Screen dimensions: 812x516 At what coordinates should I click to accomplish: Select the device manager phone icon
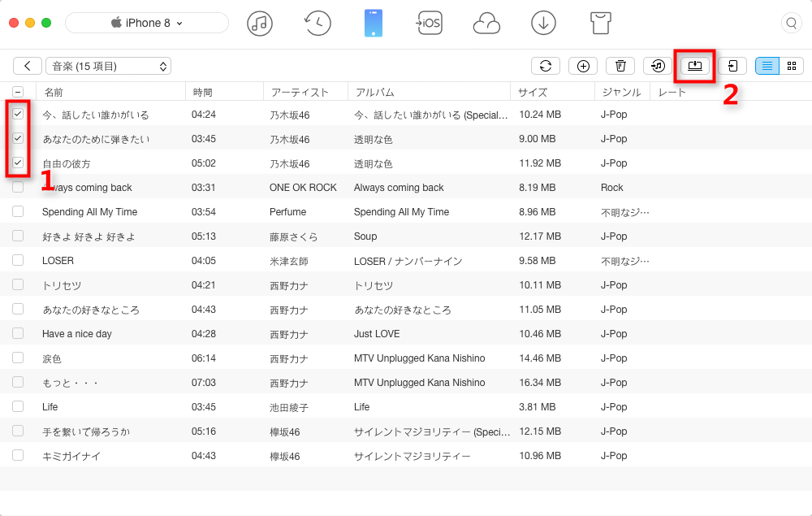coord(374,24)
